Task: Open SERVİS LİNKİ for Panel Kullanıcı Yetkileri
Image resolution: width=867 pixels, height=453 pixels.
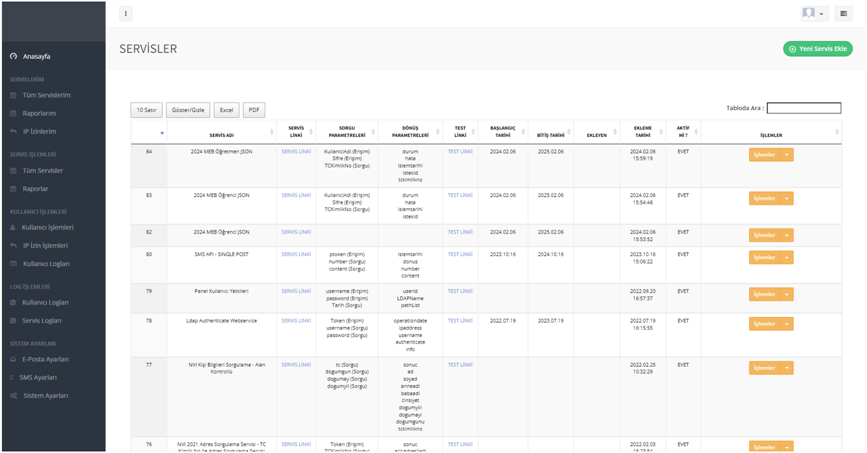Action: click(x=296, y=291)
